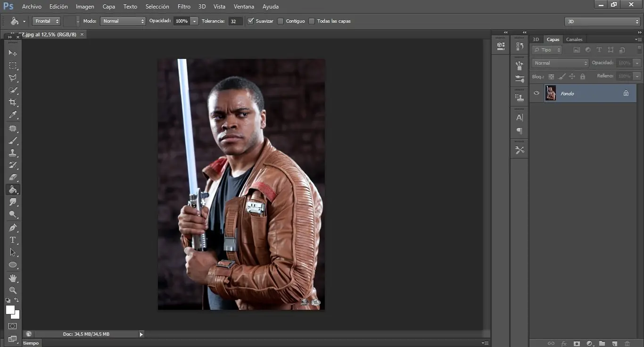Screen dimensions: 644x347
Task: Open the Frontal fill source dropdown
Action: (x=46, y=21)
